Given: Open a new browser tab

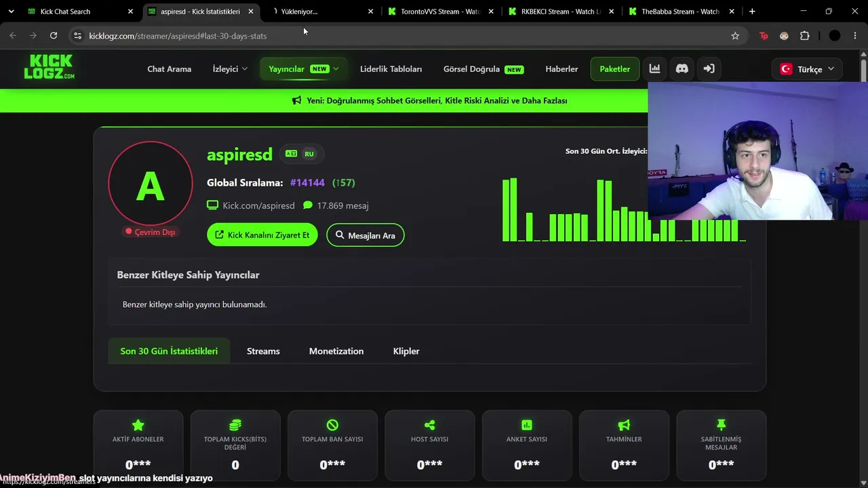Looking at the screenshot, I should click(752, 12).
